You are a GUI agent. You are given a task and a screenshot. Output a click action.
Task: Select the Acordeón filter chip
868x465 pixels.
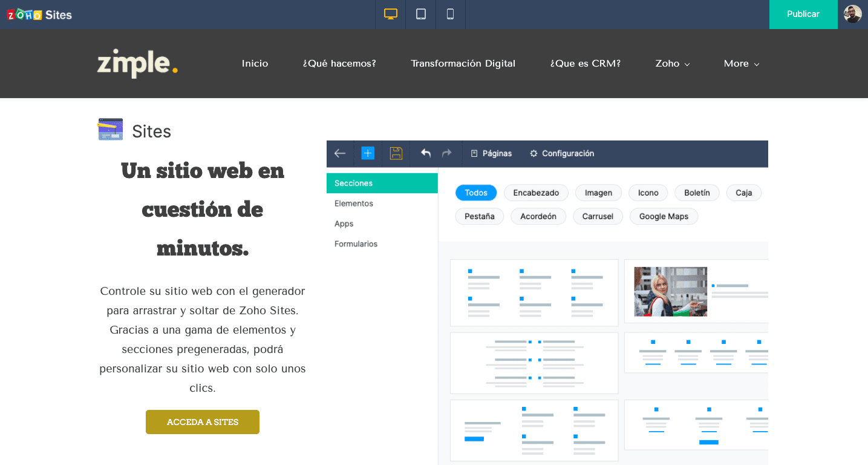click(538, 216)
